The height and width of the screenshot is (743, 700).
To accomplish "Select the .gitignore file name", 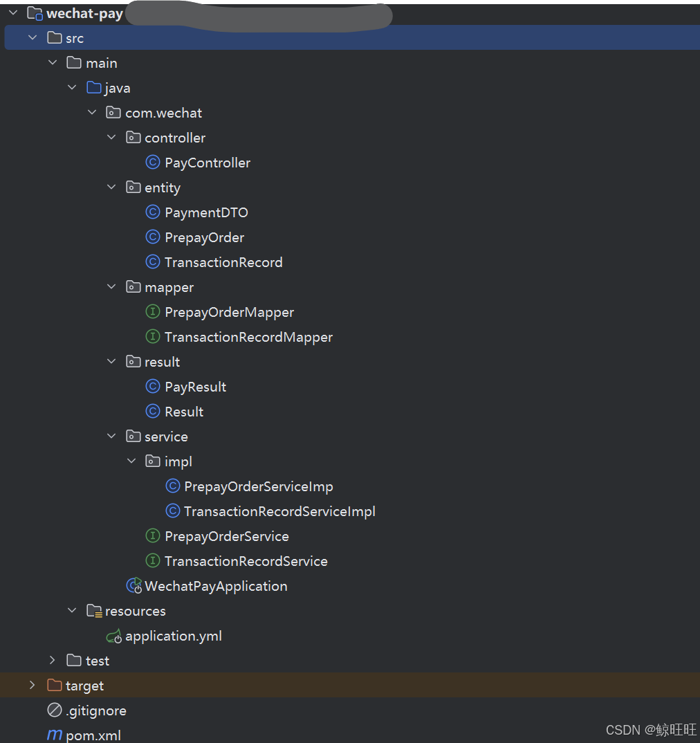I will 96,710.
